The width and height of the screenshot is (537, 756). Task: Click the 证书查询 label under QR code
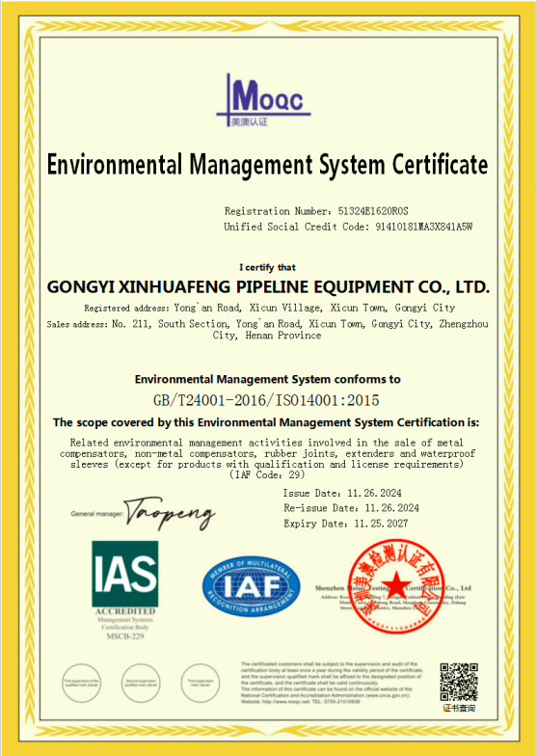(459, 708)
